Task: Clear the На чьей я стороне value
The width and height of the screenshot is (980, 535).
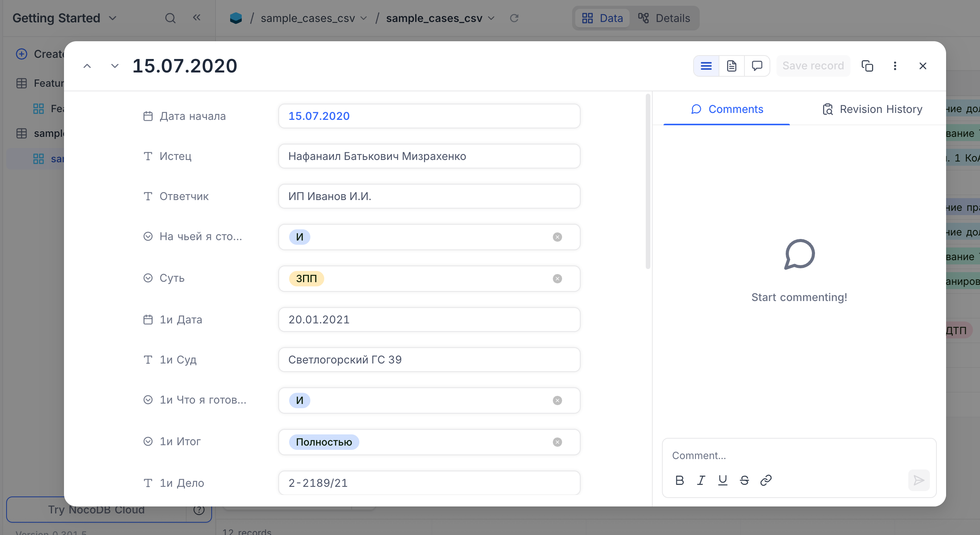Action: [557, 237]
